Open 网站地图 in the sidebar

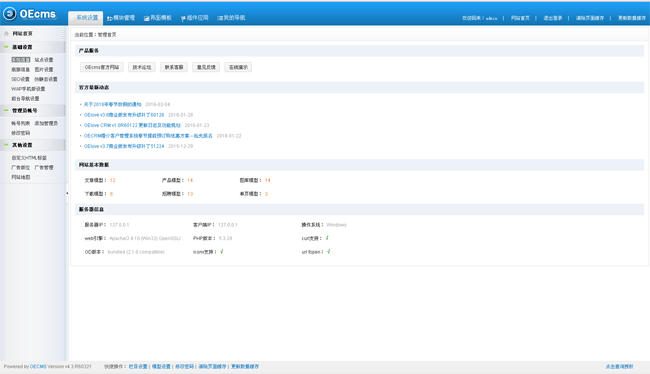point(20,177)
